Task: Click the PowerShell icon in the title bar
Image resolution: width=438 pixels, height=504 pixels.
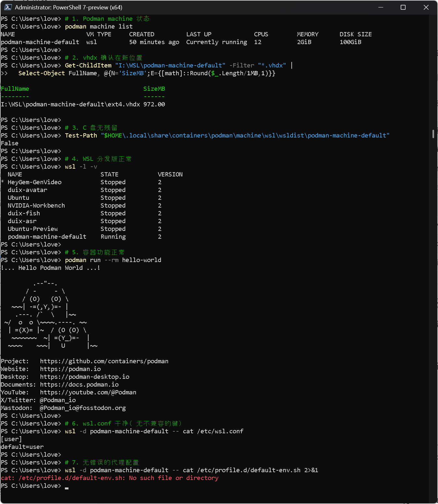Action: [8, 7]
